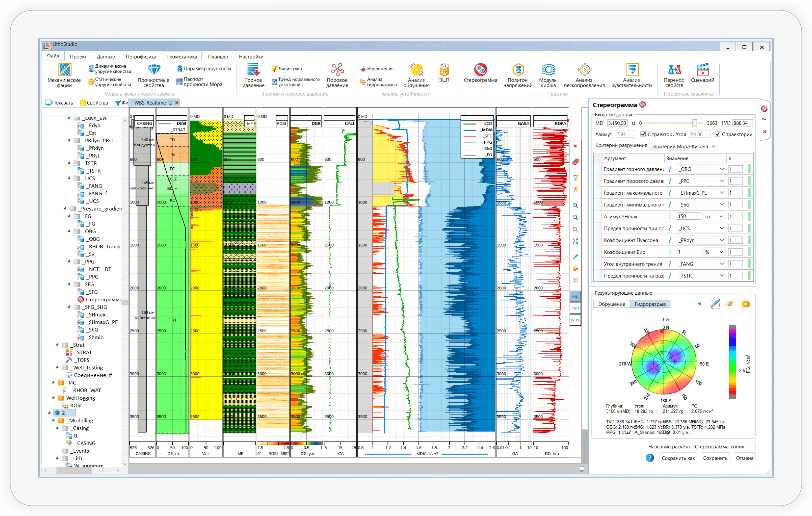Click the Полигон напряжений icon
This screenshot has width=812, height=516.
(x=513, y=71)
